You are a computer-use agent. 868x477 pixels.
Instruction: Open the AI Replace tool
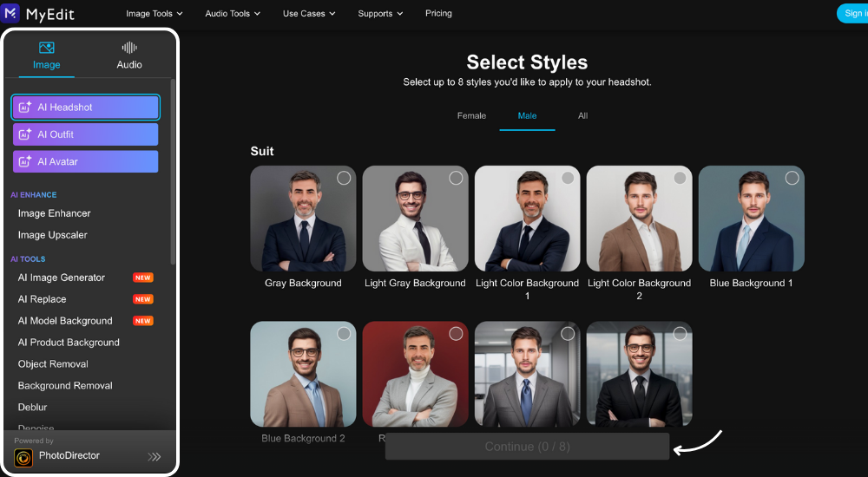(x=42, y=299)
